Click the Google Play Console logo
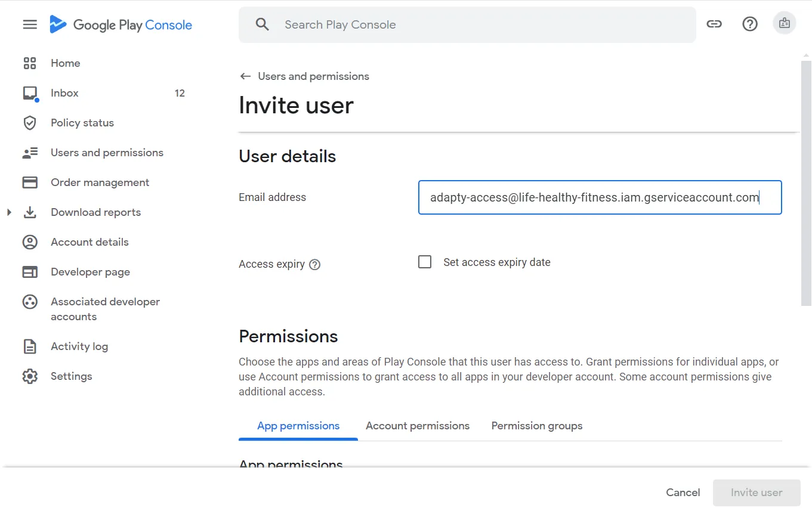Viewport: 812px width, 517px height. (121, 24)
